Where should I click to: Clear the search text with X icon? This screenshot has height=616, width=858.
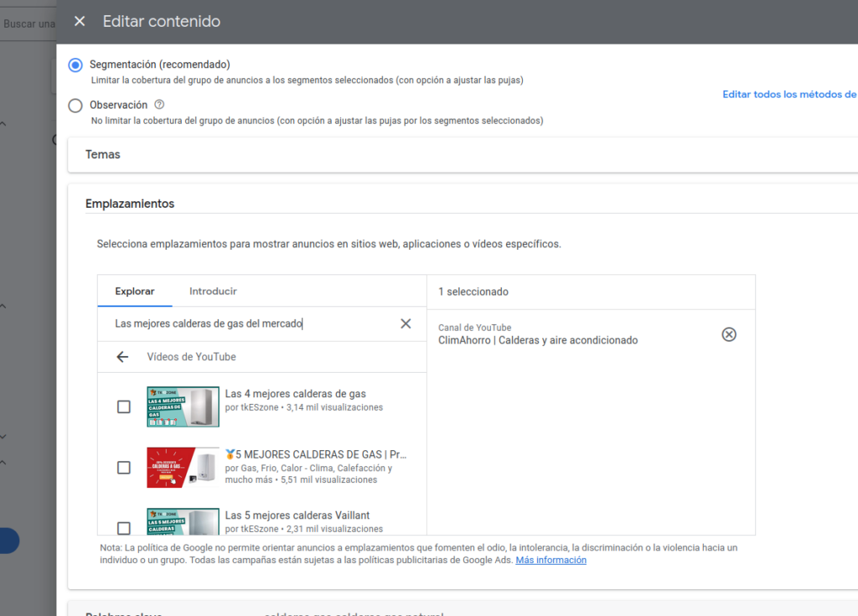[x=406, y=324]
